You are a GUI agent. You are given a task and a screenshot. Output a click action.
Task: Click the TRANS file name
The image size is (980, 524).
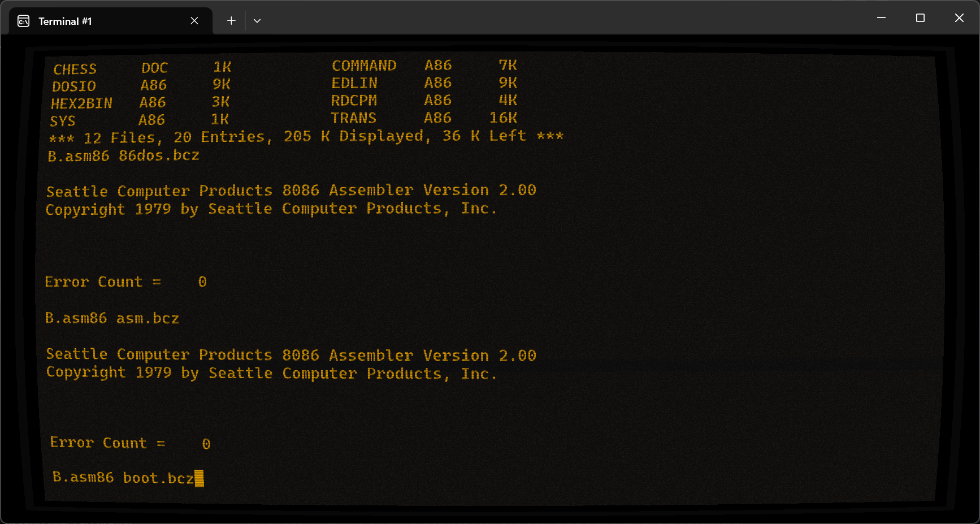(354, 118)
